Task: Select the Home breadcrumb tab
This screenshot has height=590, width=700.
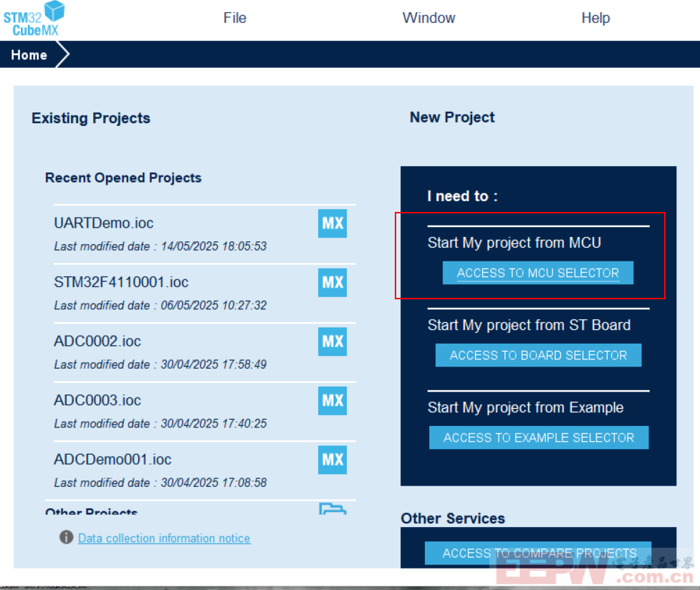Action: coord(29,55)
